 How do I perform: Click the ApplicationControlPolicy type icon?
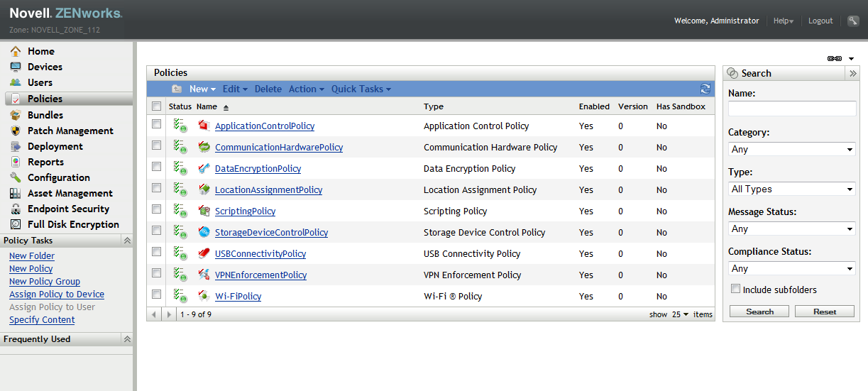(204, 126)
